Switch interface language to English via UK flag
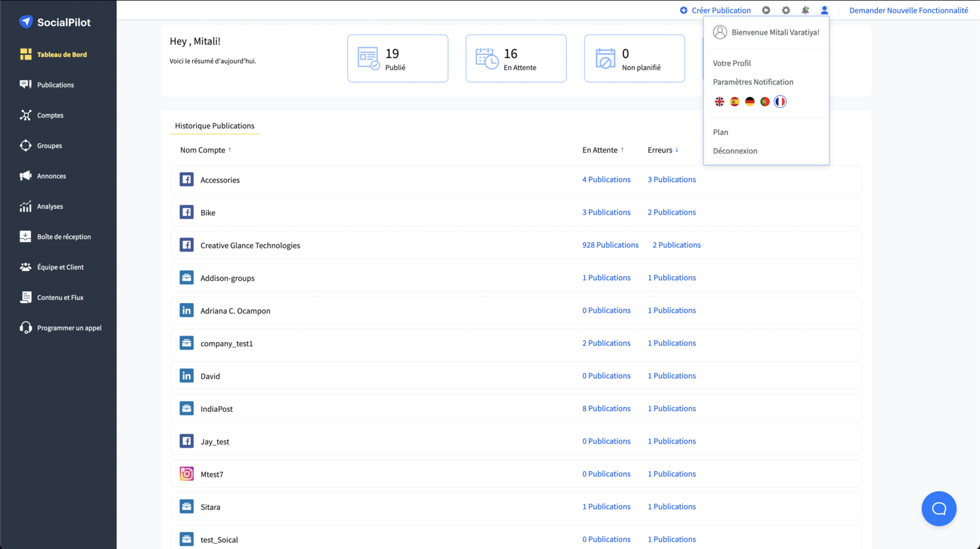The image size is (980, 549). coord(719,101)
